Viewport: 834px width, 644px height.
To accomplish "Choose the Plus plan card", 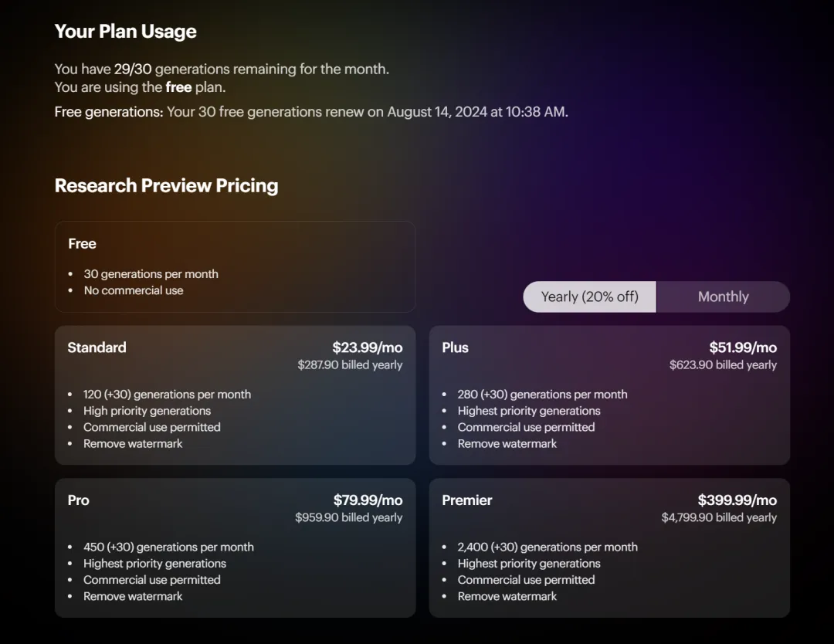I will 609,395.
